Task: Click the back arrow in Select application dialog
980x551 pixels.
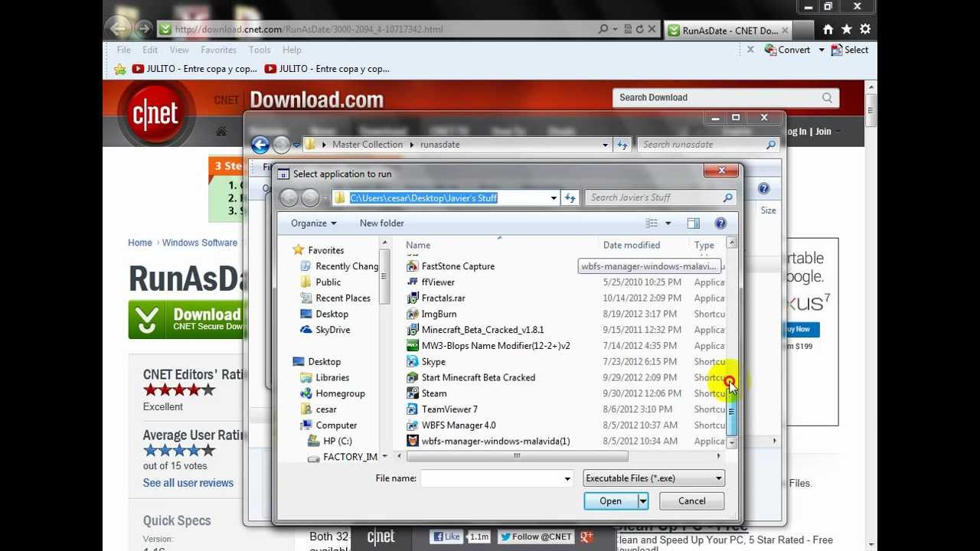Action: (x=289, y=197)
